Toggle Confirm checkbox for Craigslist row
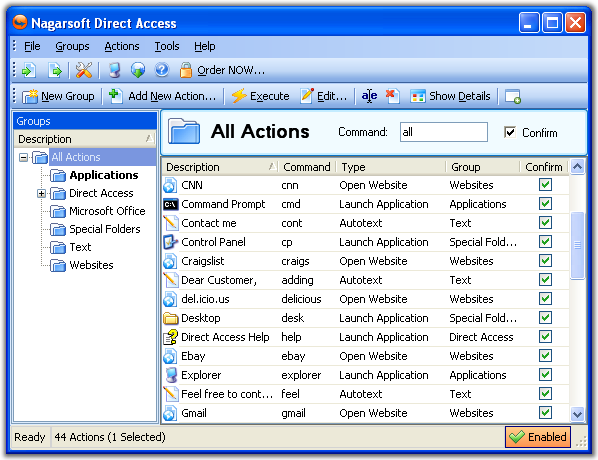The image size is (598, 460). pyautogui.click(x=545, y=261)
